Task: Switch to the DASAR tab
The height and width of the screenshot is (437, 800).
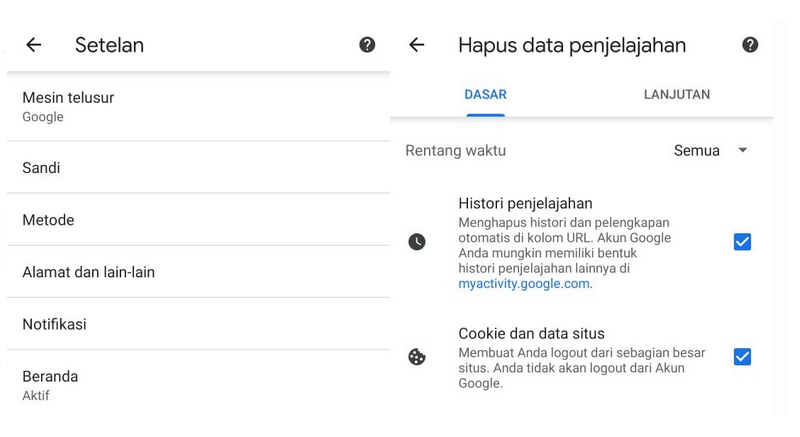Action: coord(485,95)
